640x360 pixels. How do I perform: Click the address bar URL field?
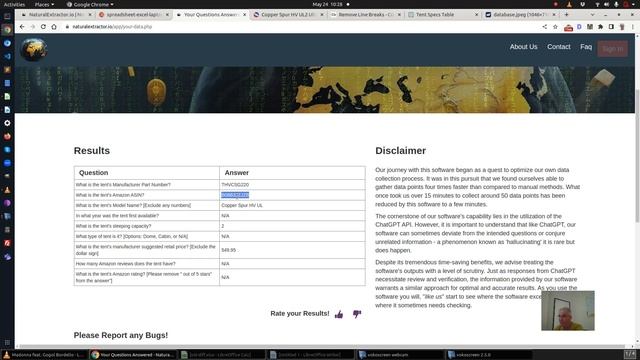[x=302, y=27]
